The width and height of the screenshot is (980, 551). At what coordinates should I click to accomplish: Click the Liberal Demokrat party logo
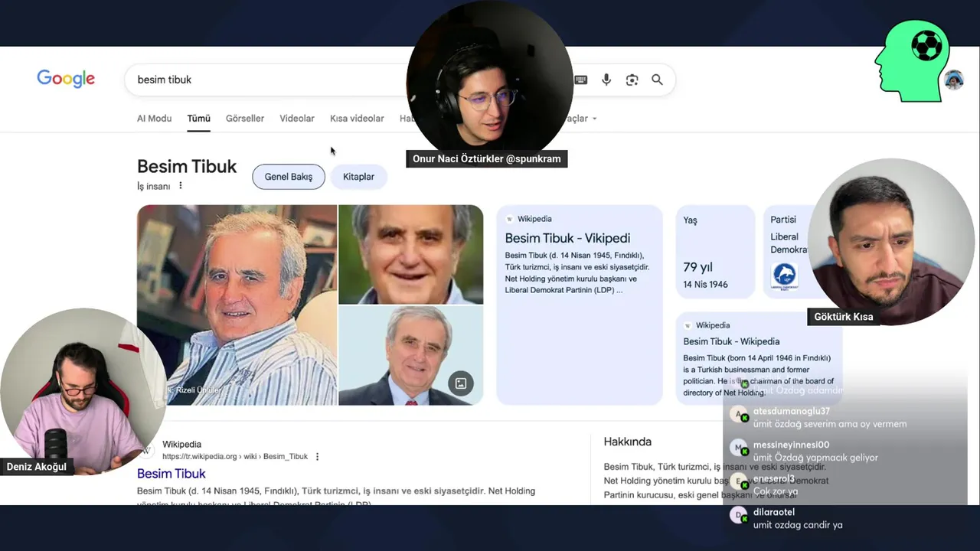pyautogui.click(x=784, y=275)
